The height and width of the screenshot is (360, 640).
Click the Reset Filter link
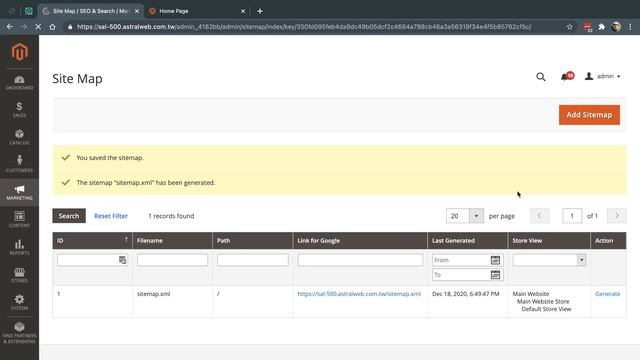[111, 216]
